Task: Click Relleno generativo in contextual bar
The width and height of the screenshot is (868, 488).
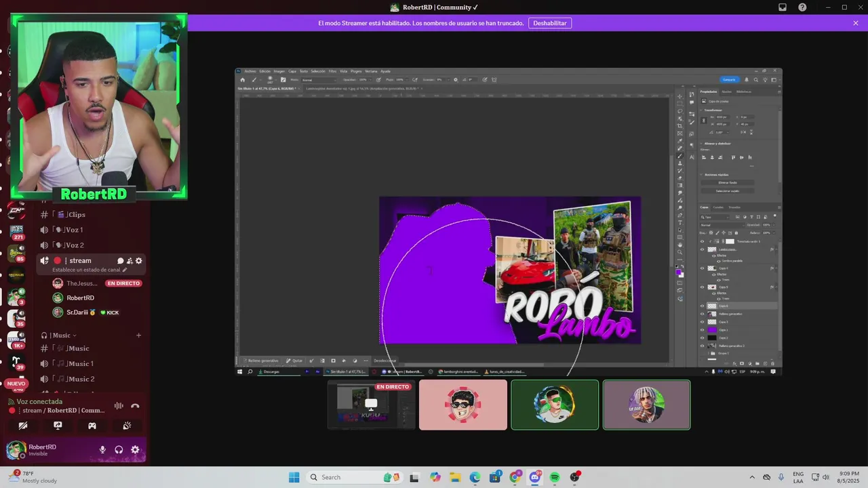Action: point(261,361)
